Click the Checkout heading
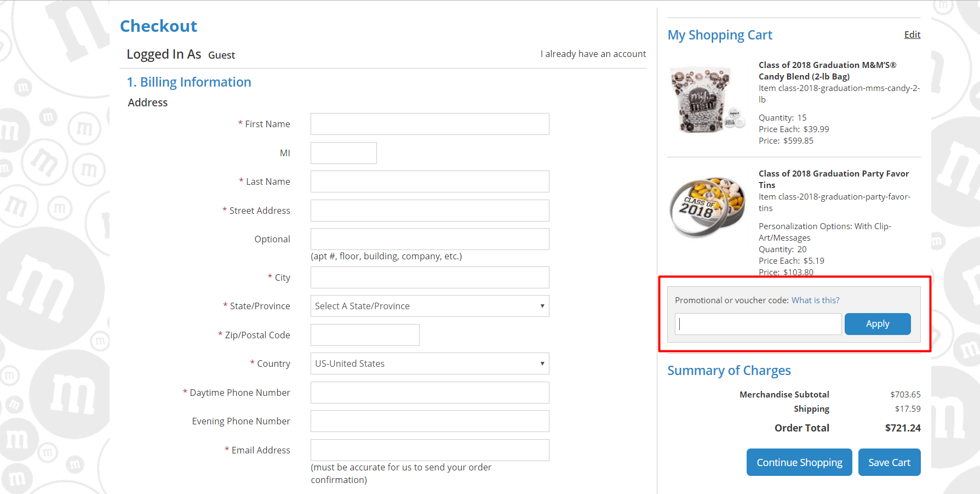This screenshot has height=494, width=980. (x=158, y=26)
